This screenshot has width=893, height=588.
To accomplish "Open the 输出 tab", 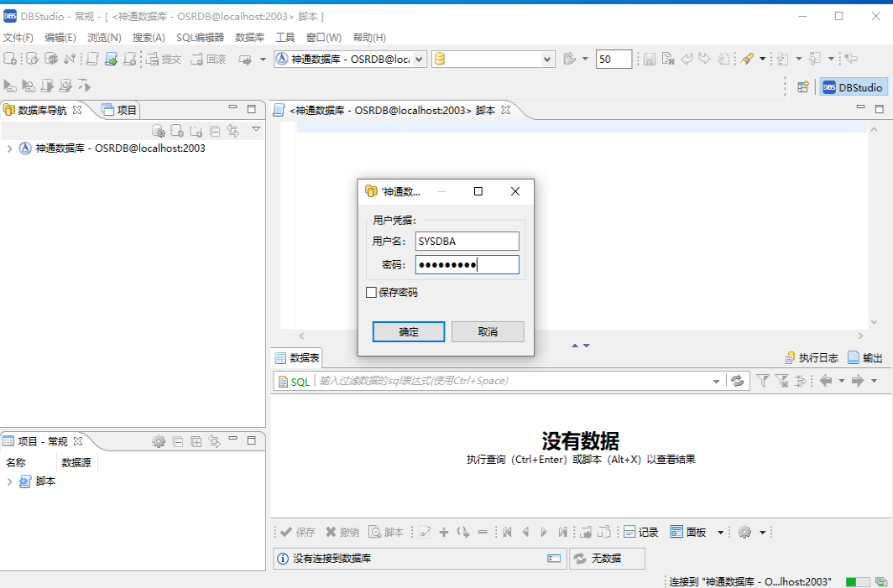I will pyautogui.click(x=865, y=357).
